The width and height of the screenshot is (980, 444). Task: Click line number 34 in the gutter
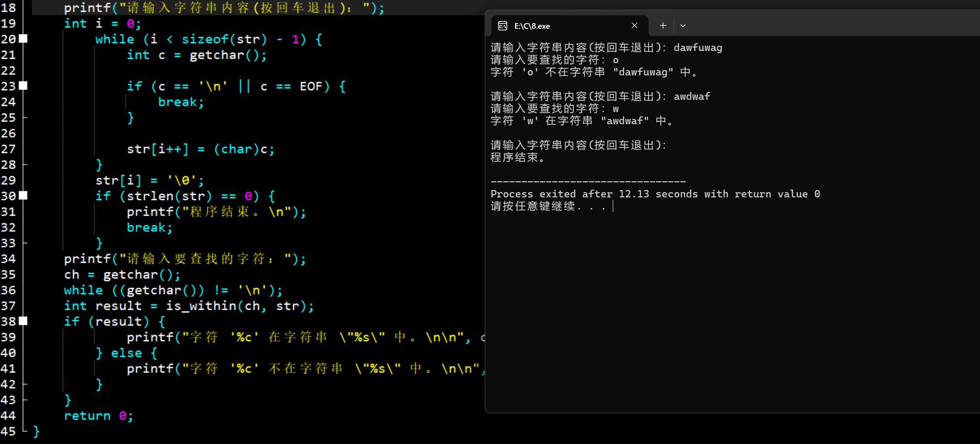pos(8,258)
